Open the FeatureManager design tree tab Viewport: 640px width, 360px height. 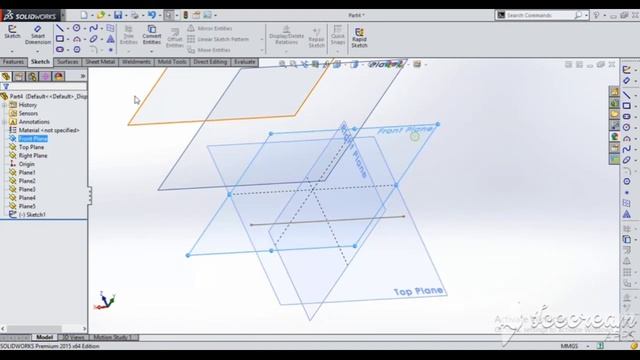pos(6,76)
